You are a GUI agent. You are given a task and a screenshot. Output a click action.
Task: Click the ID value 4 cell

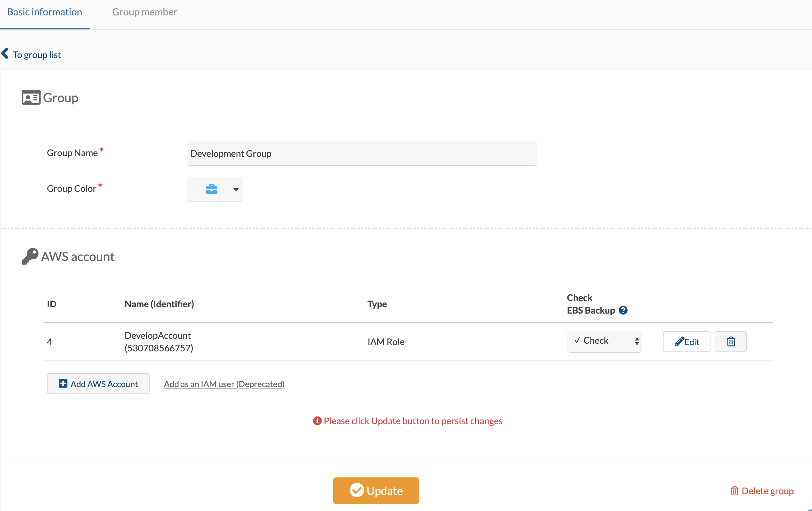tap(50, 342)
